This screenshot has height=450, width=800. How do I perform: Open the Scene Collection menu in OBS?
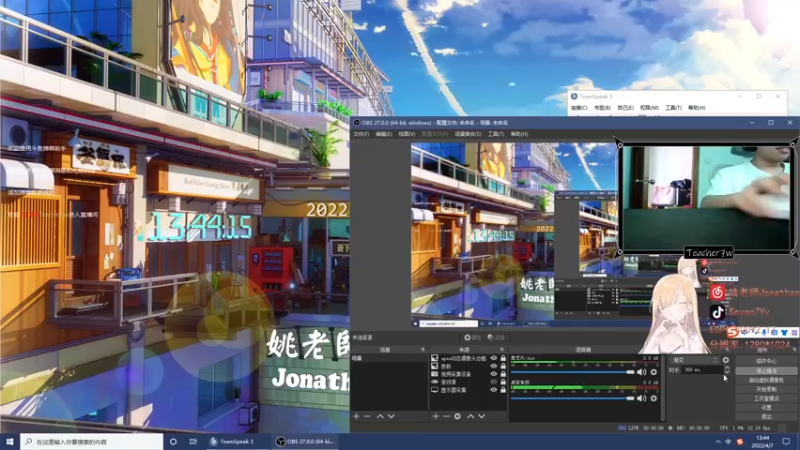point(468,134)
